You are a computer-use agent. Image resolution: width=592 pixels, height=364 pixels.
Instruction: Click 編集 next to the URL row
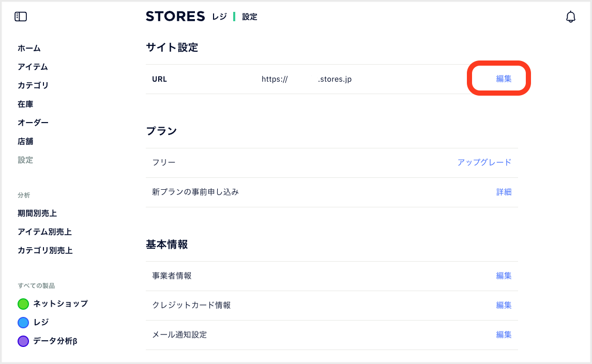(x=504, y=79)
